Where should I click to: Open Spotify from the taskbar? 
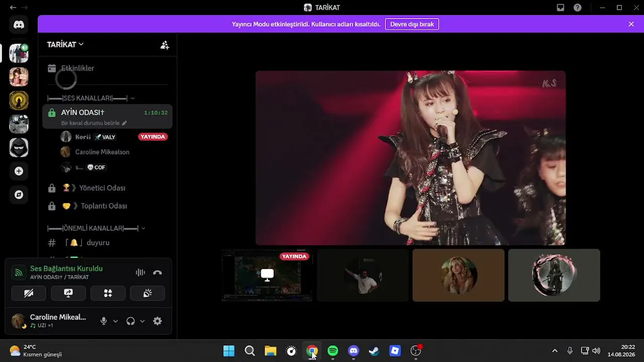coord(333,351)
